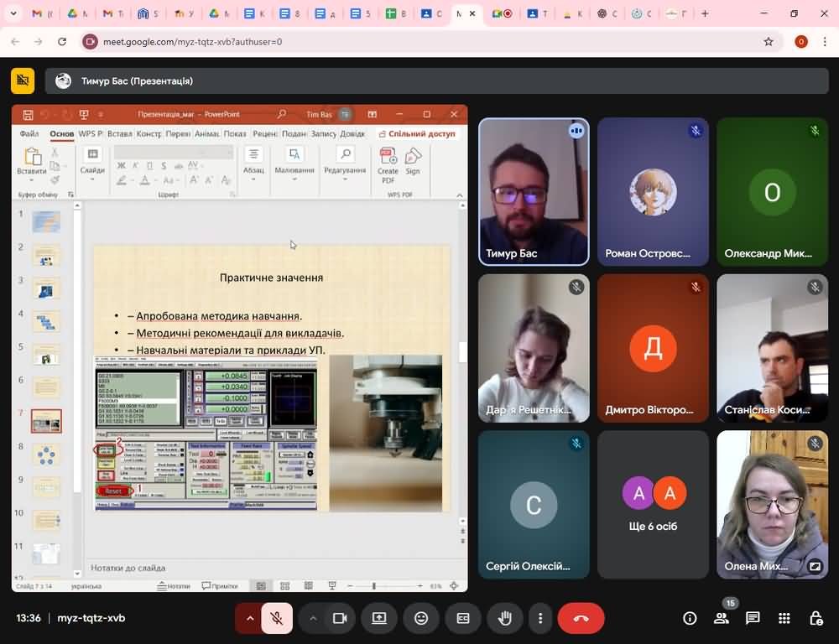Screen dimensions: 839x644
Task: Switch to the Gmail browser tab
Action: 40,14
